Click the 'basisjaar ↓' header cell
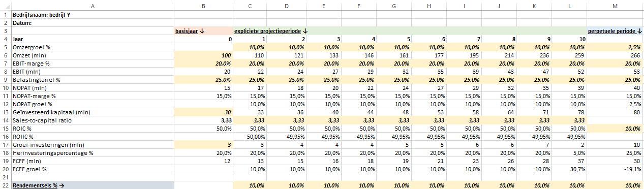 [x=203, y=31]
